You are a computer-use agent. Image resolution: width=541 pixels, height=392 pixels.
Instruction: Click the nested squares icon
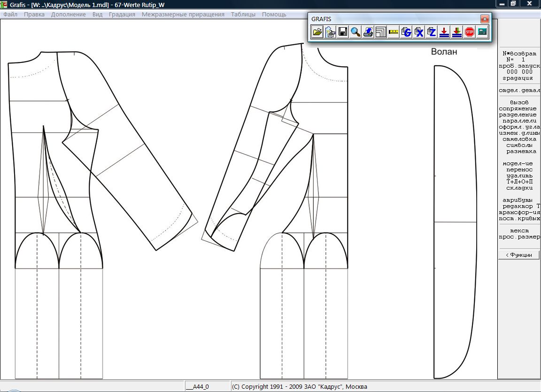381,32
